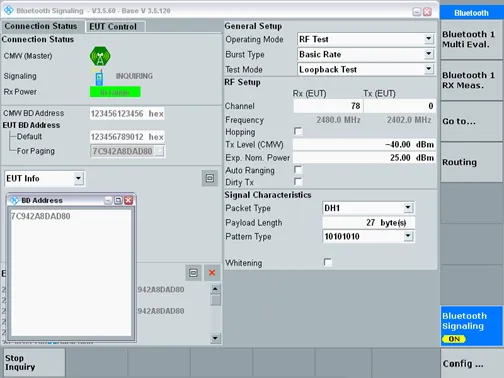
Task: Click the Tx Level (CMW) field
Action: click(364, 144)
